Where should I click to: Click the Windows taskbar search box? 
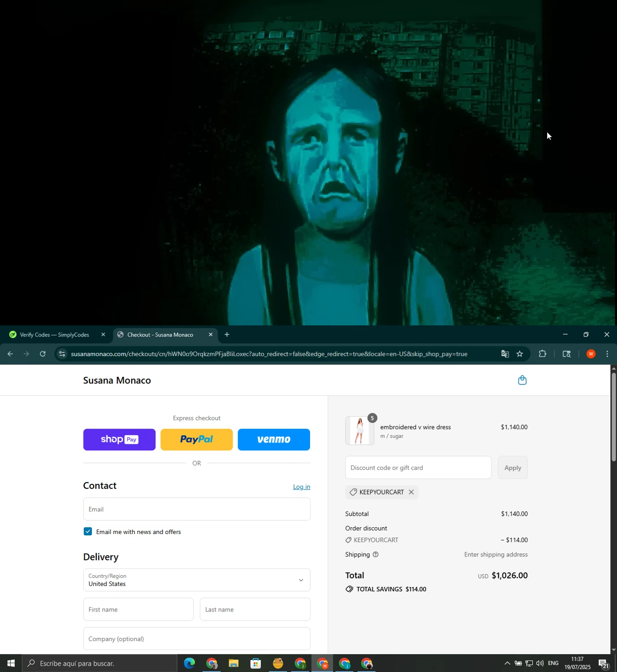(99, 663)
